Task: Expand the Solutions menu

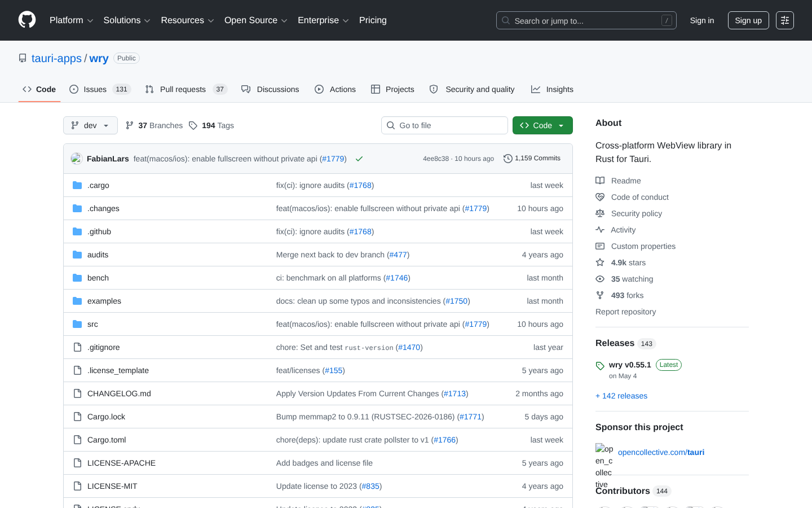Action: click(x=127, y=20)
